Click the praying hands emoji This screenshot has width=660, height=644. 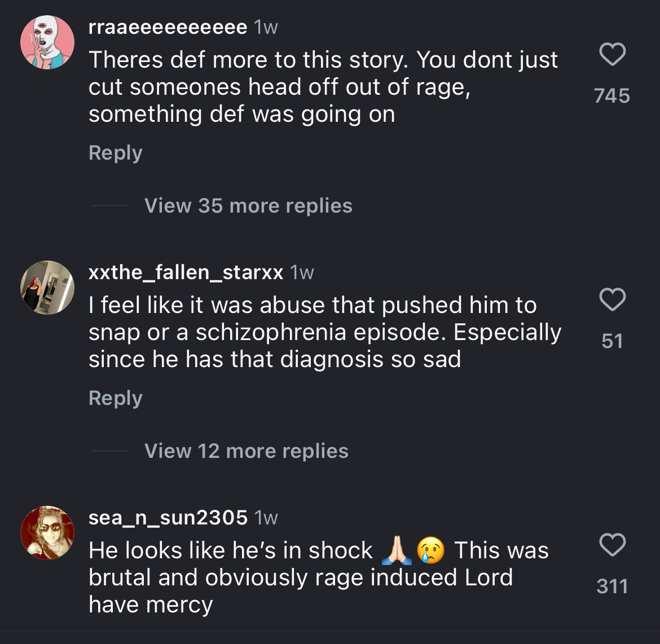[397, 550]
